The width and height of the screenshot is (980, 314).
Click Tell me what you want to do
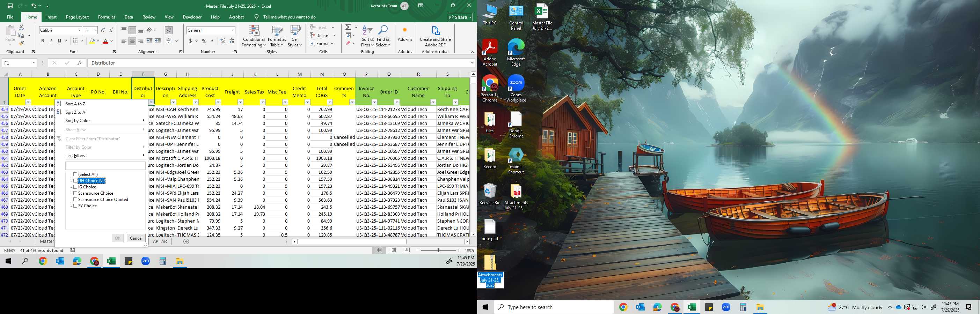point(289,17)
